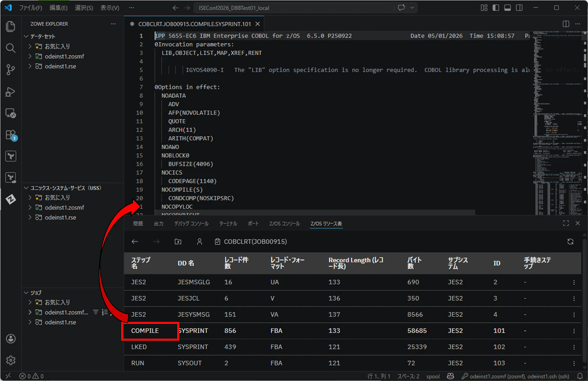Open row actions menu for the RUN step
Image resolution: width=588 pixels, height=381 pixels.
(x=574, y=363)
